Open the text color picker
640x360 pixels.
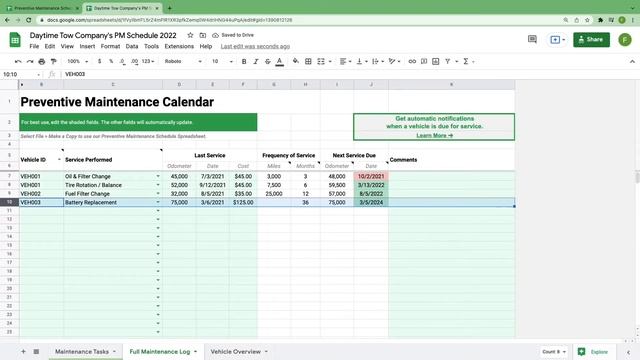(x=280, y=61)
